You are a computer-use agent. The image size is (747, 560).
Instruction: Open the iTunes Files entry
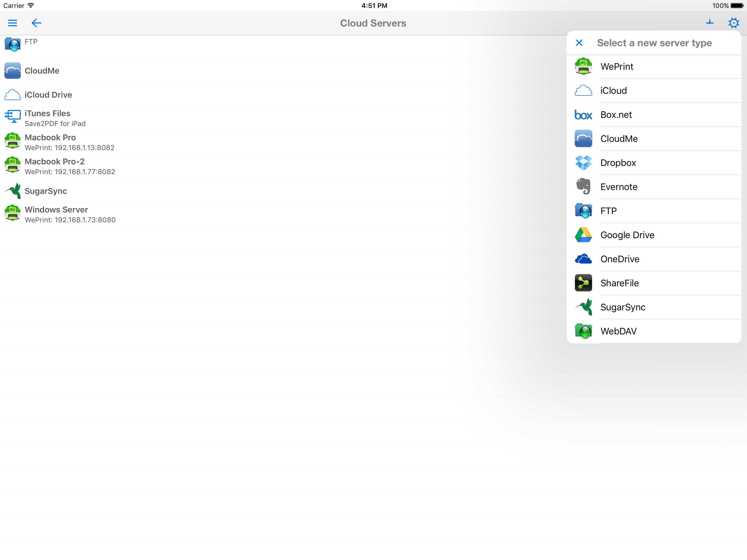[47, 118]
